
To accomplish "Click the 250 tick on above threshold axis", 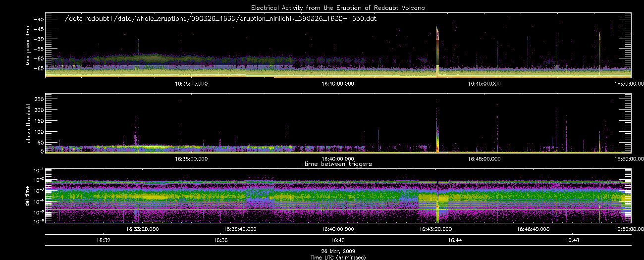I will point(39,99).
